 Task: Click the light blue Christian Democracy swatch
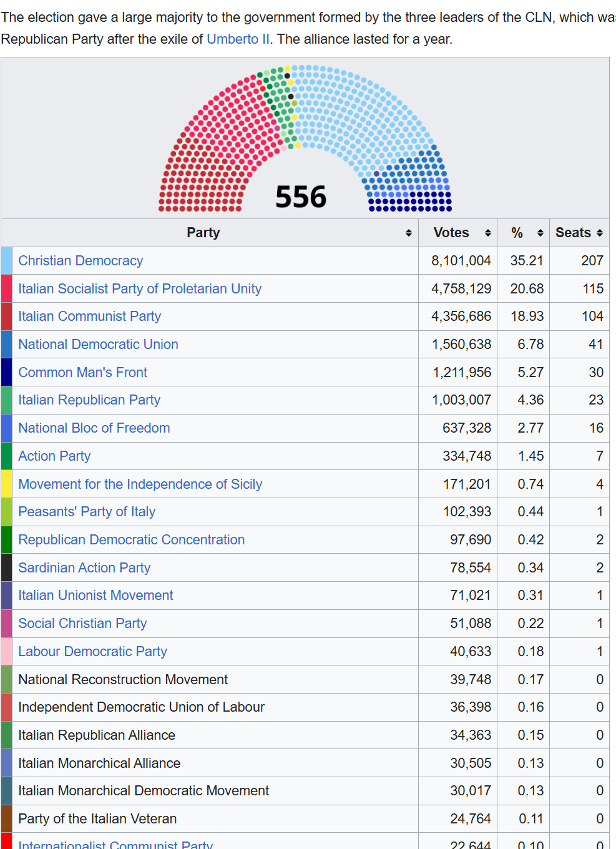coord(6,261)
